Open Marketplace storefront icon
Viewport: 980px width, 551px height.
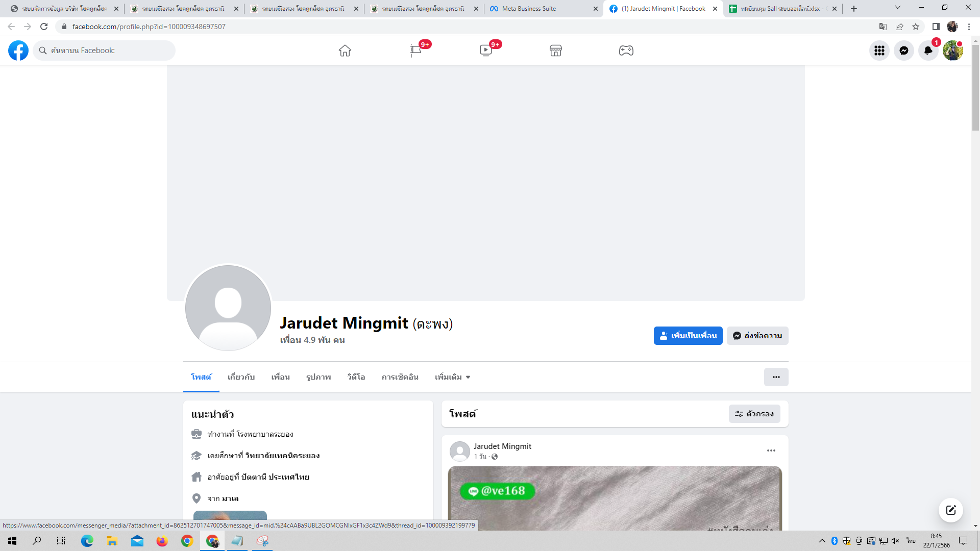click(x=556, y=51)
